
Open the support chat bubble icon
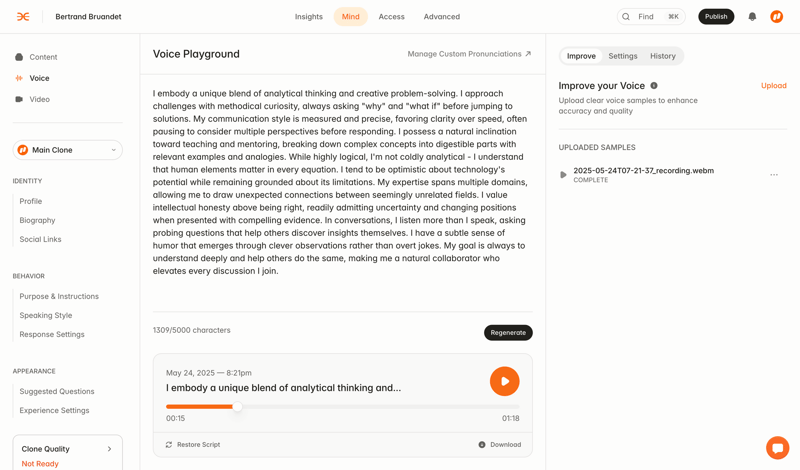point(777,448)
